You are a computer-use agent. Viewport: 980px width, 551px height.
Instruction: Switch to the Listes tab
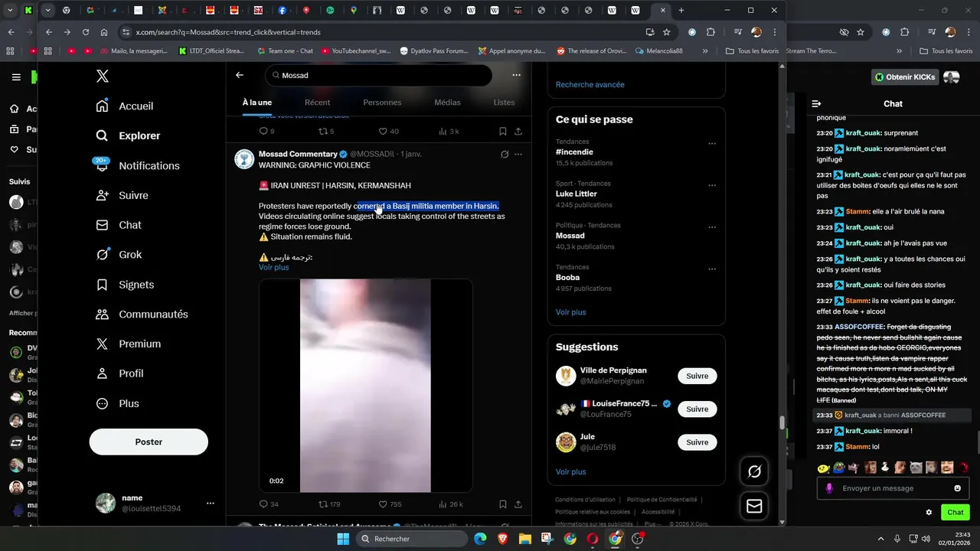tap(504, 103)
